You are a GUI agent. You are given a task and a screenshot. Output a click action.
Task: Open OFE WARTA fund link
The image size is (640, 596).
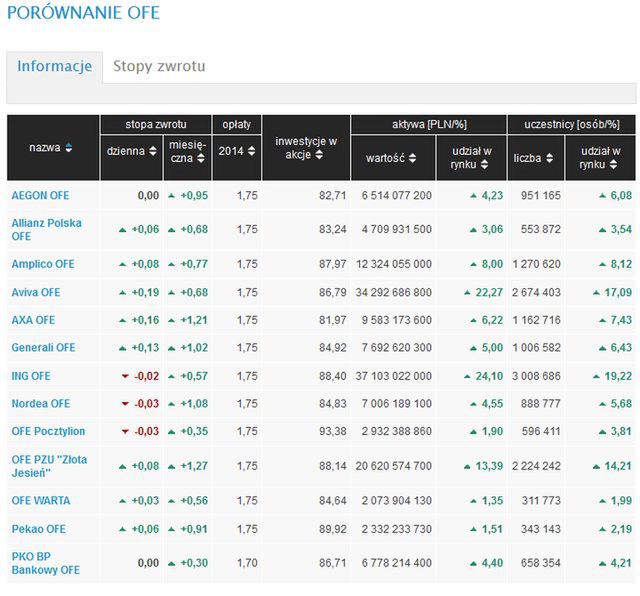[41, 500]
